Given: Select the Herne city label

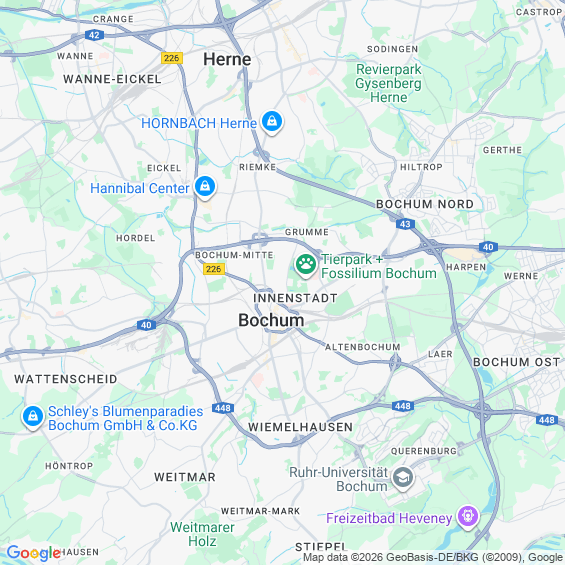Looking at the screenshot, I should click(x=227, y=59).
